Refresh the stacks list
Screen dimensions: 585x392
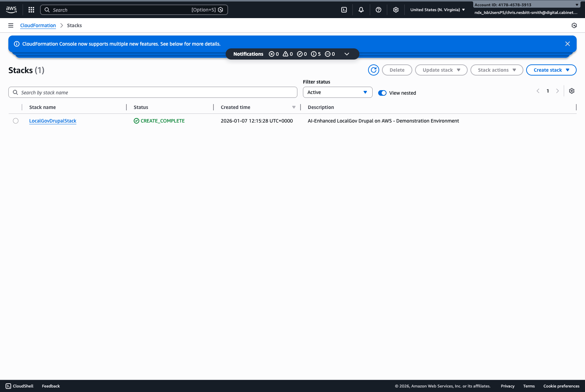tap(373, 70)
